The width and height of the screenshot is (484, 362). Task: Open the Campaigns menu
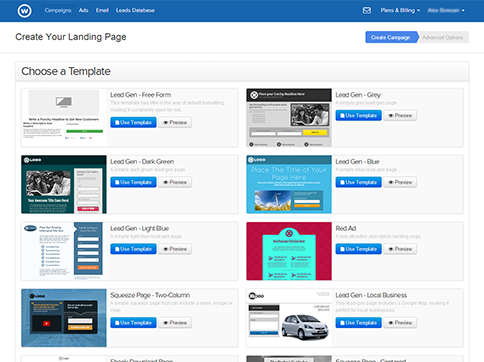pyautogui.click(x=58, y=10)
